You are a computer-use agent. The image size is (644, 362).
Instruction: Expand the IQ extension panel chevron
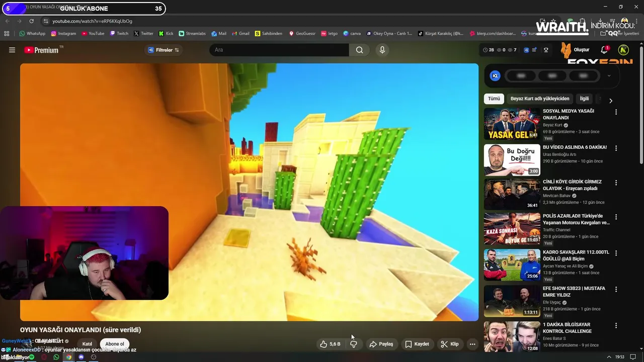pos(609,76)
